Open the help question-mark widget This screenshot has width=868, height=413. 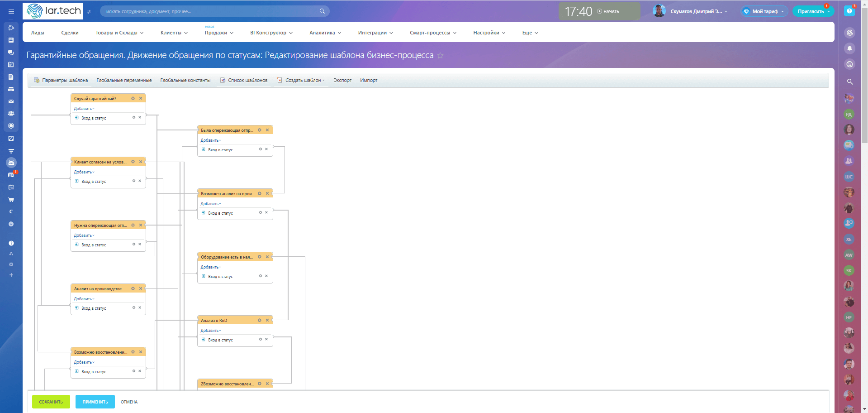click(849, 11)
